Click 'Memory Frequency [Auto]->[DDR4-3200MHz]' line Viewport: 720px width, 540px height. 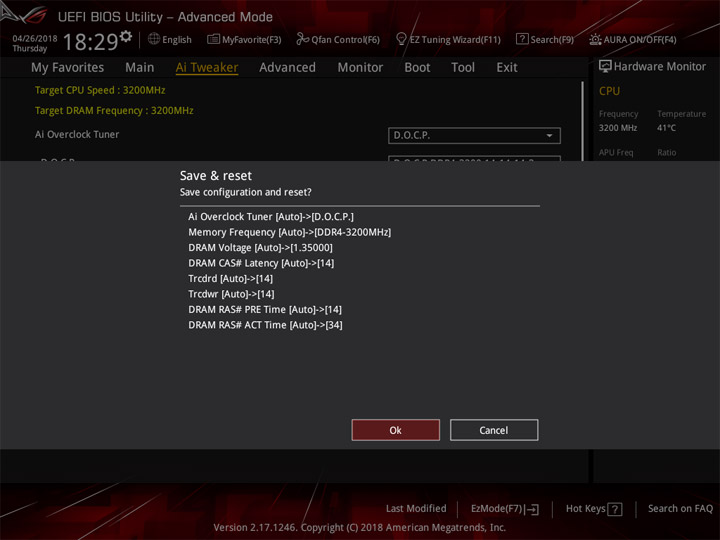(289, 232)
